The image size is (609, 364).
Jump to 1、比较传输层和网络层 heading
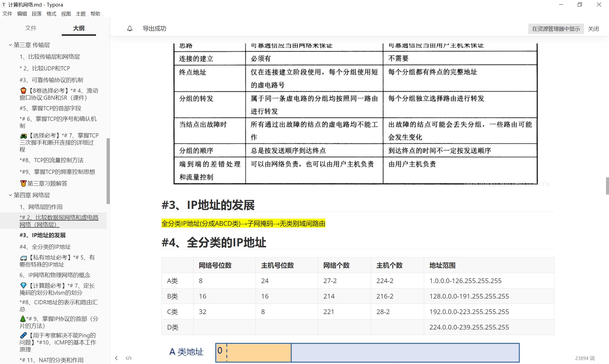click(50, 57)
